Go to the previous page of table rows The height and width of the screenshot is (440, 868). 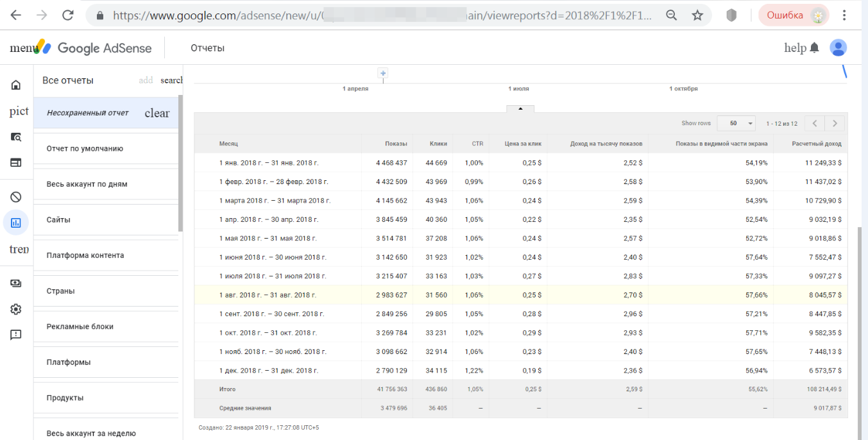click(814, 123)
